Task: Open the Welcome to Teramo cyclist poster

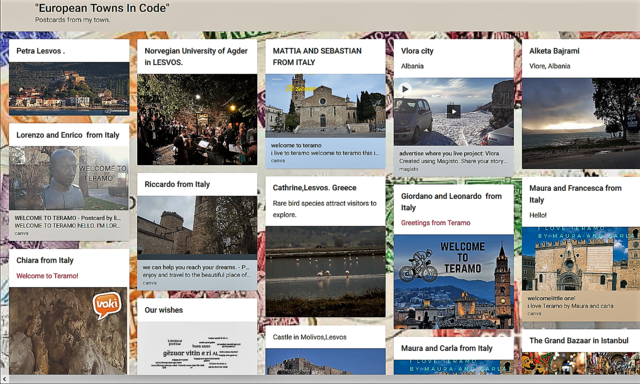Action: 453,282
